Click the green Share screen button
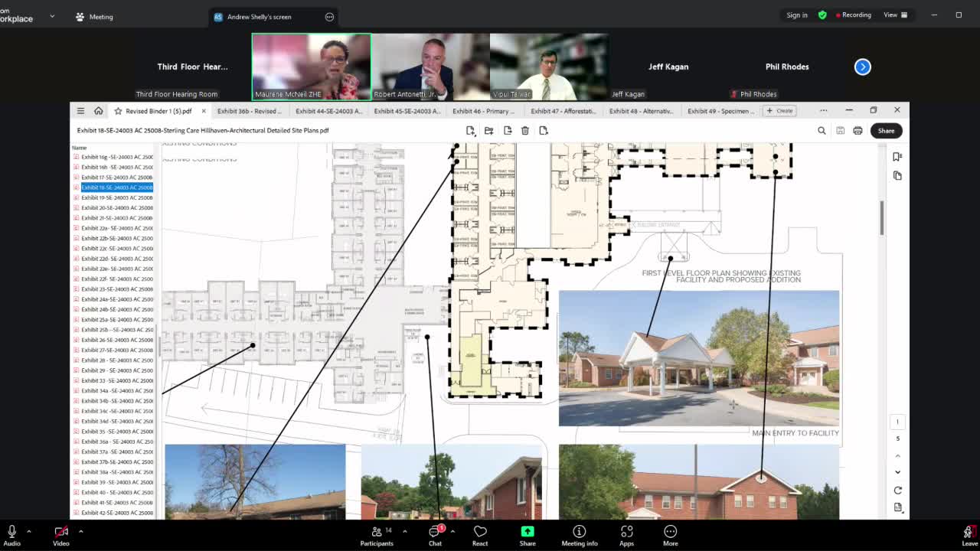This screenshot has height=551, width=980. tap(528, 535)
